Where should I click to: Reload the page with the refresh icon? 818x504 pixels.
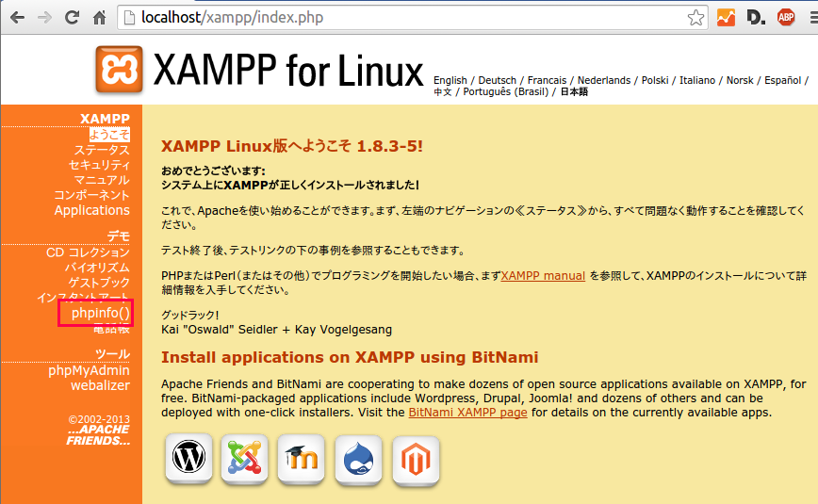click(x=72, y=17)
